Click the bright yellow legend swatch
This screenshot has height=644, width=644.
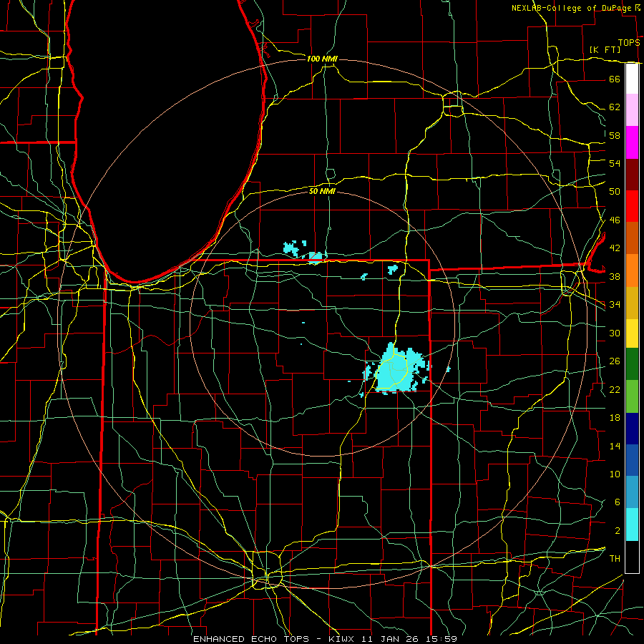click(x=632, y=333)
